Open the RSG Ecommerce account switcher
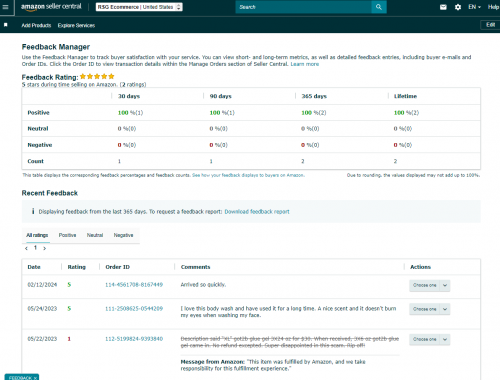 (x=139, y=7)
